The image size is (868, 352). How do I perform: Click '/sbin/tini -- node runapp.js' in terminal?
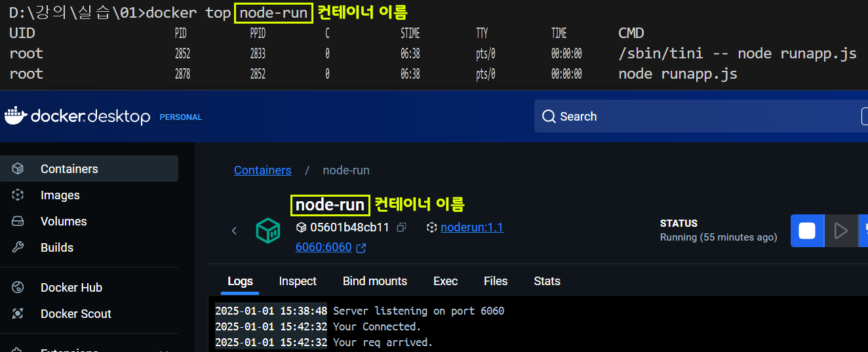coord(738,54)
